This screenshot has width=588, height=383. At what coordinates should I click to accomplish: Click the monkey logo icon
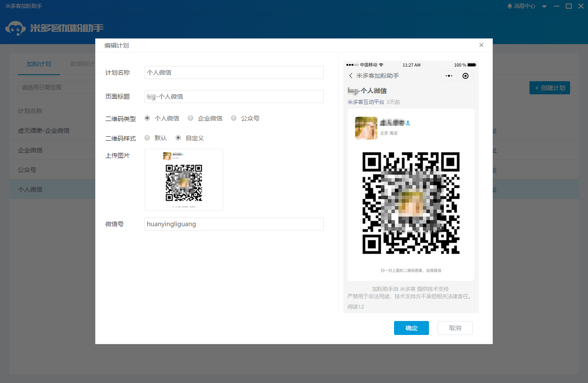click(x=15, y=28)
